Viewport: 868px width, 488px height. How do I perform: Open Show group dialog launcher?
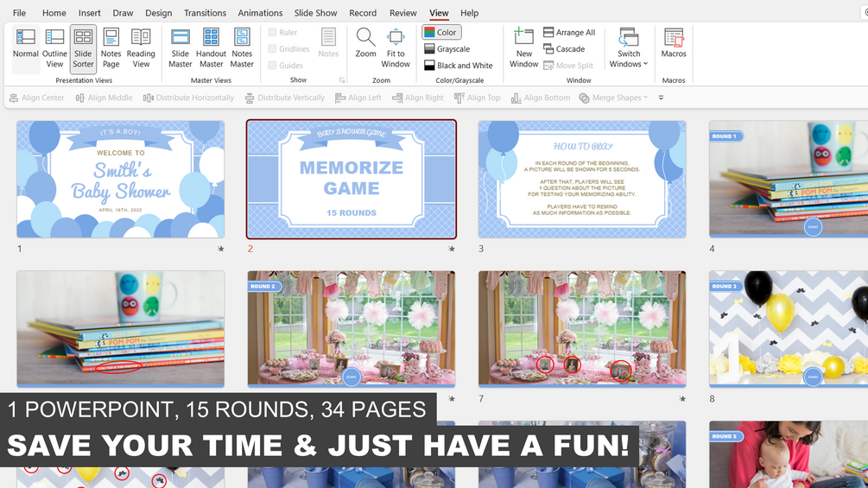tap(342, 80)
